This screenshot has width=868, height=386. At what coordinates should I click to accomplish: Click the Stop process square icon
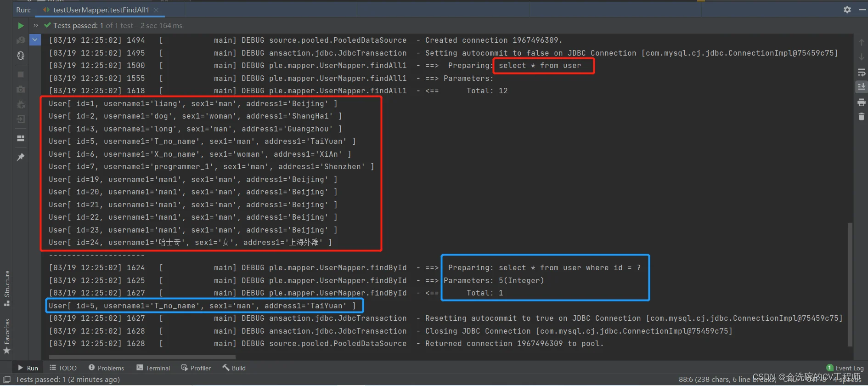coord(21,74)
